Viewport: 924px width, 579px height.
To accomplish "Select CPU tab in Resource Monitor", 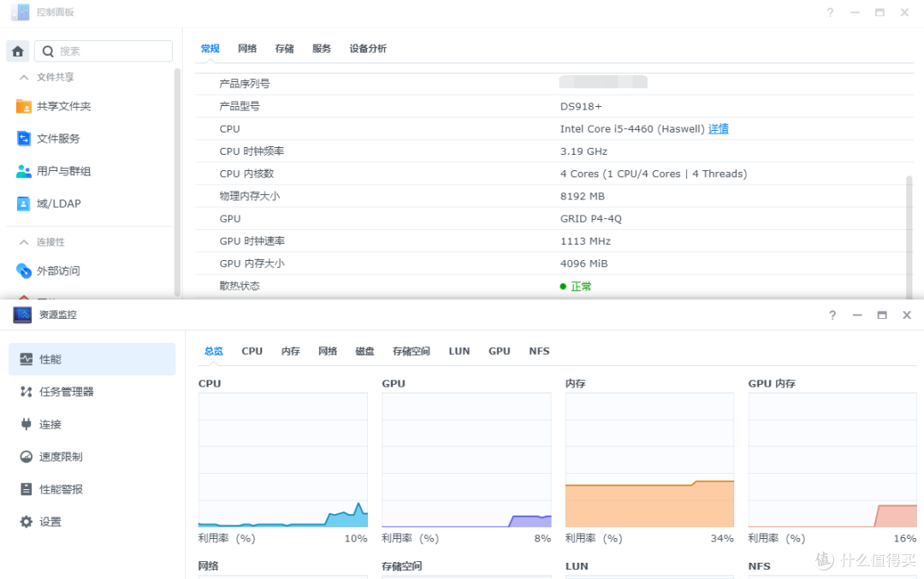I will click(252, 351).
